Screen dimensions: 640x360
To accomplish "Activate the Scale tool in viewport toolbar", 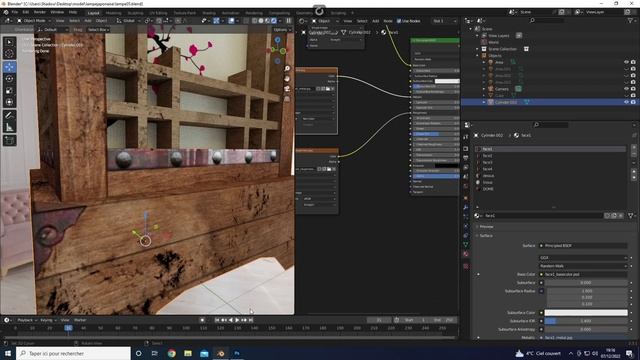I will 9,90.
